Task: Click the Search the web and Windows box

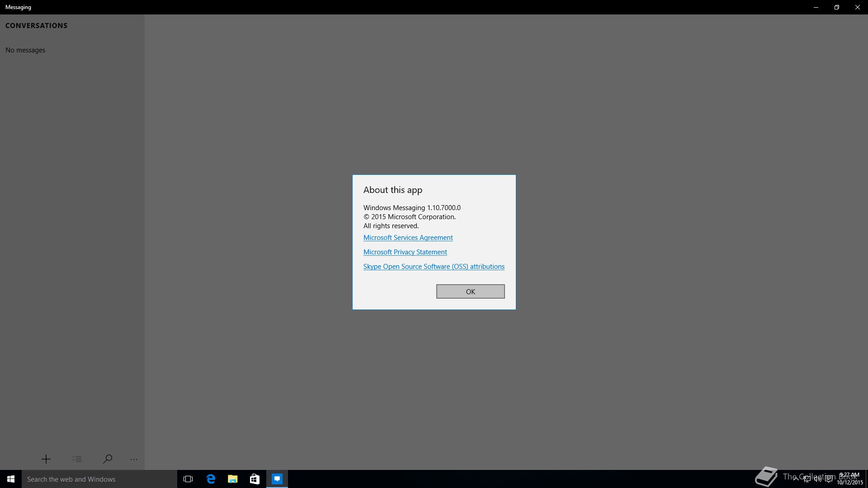Action: tap(99, 479)
